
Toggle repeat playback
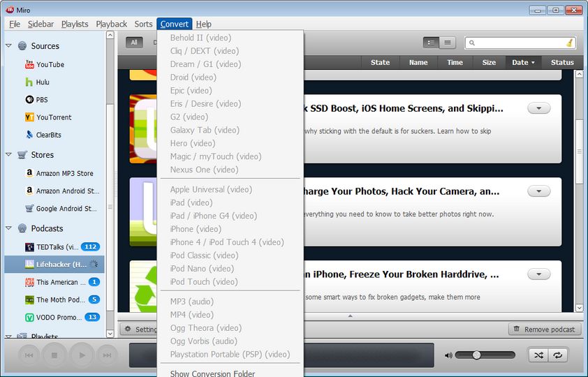pyautogui.click(x=558, y=355)
